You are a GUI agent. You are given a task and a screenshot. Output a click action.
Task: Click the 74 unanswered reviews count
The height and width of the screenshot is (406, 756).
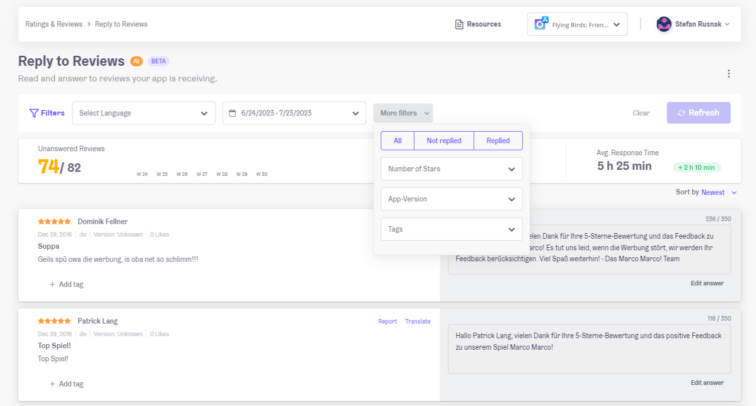pyautogui.click(x=48, y=167)
